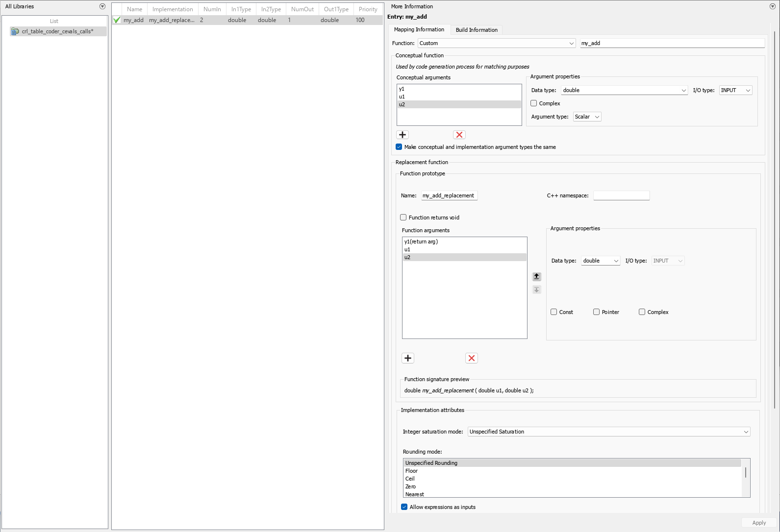Remove function argument with red X icon
780x532 pixels.
pos(472,358)
